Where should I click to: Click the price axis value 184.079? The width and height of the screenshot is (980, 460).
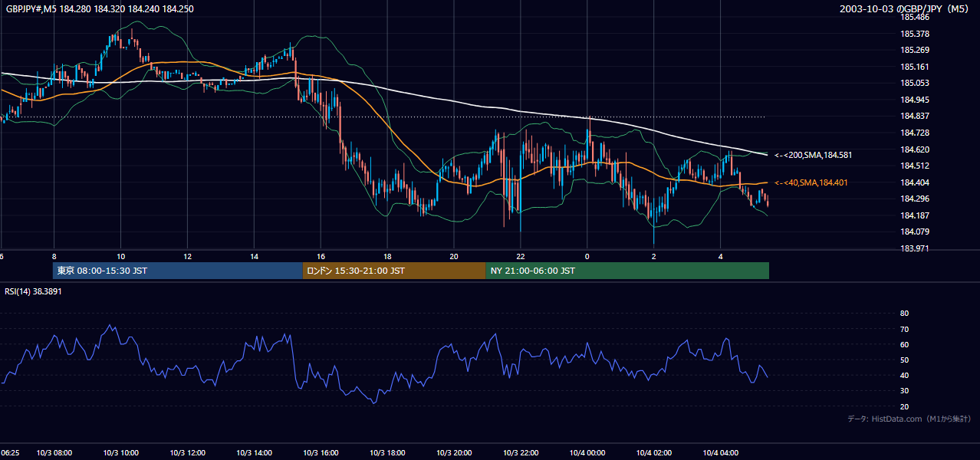click(915, 232)
